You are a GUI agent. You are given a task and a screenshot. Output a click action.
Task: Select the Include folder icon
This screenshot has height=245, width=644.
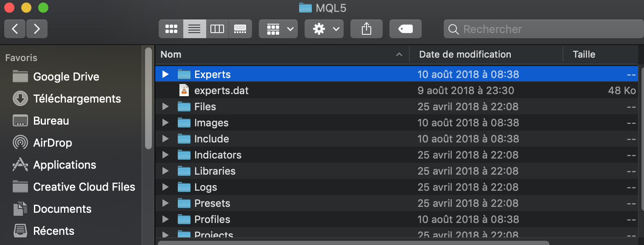click(x=184, y=139)
